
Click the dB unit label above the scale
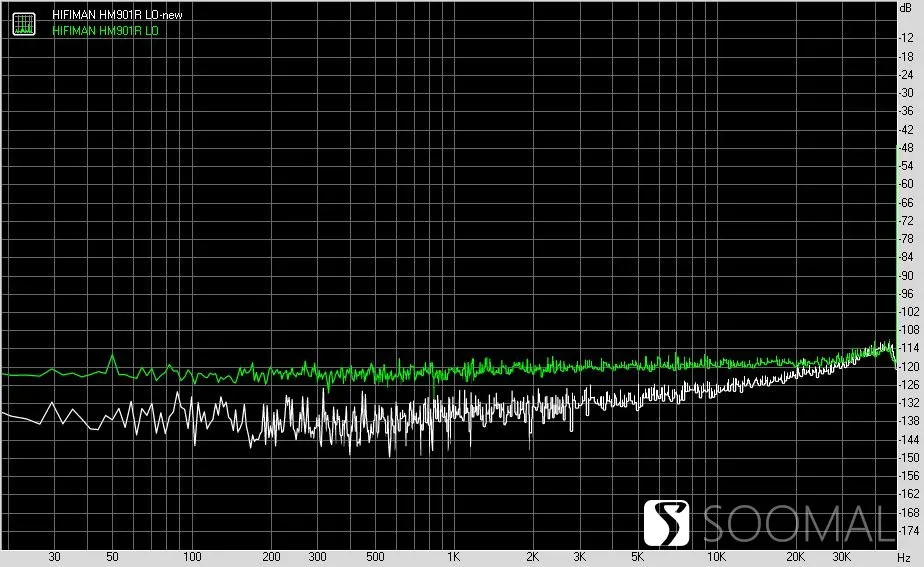(x=906, y=8)
